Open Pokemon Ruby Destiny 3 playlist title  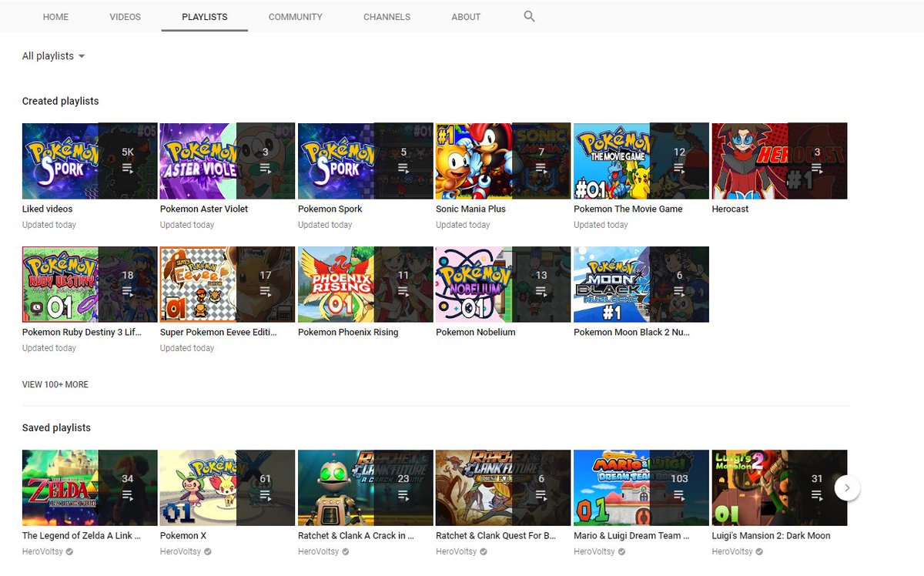click(83, 332)
